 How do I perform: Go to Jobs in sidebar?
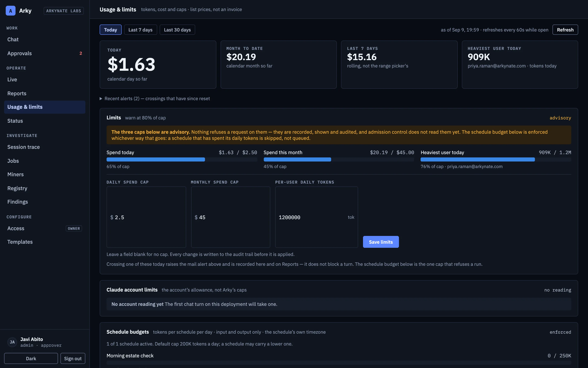point(45,161)
